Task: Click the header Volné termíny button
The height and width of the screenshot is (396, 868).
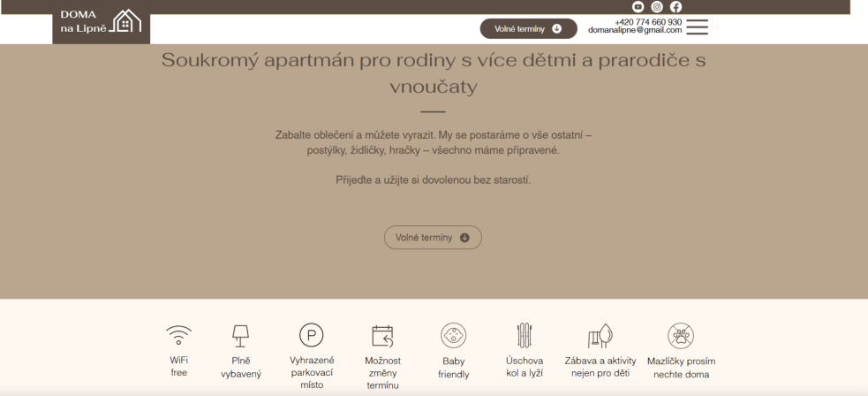Action: click(528, 29)
